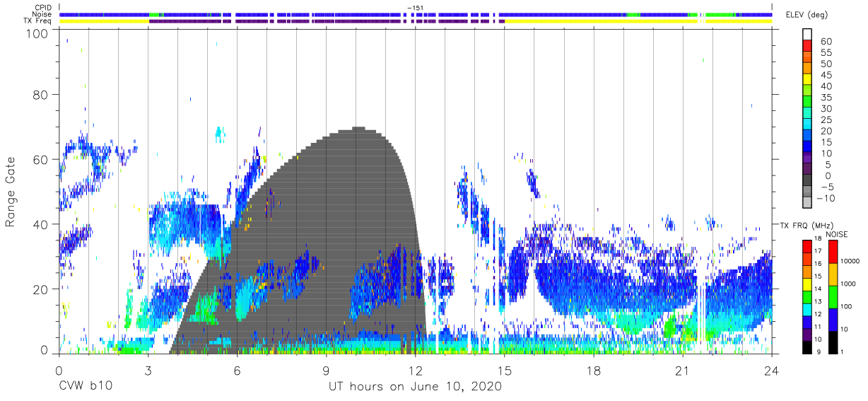Click the x-axis tick label '9'
868x401 pixels.
[x=326, y=371]
